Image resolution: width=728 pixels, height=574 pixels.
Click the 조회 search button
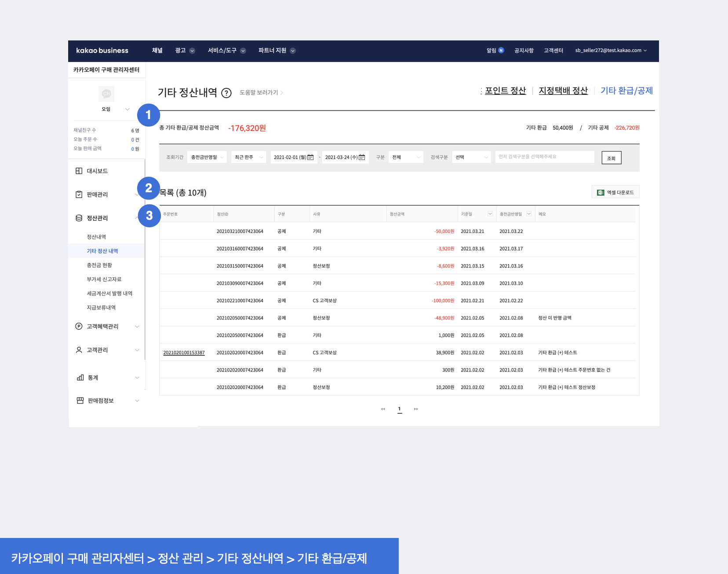[x=612, y=158]
